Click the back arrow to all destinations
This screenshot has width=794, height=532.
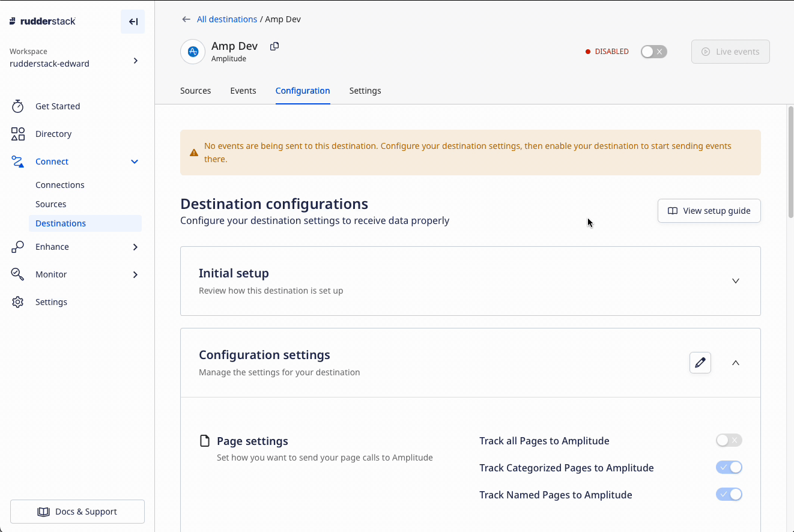[186, 19]
